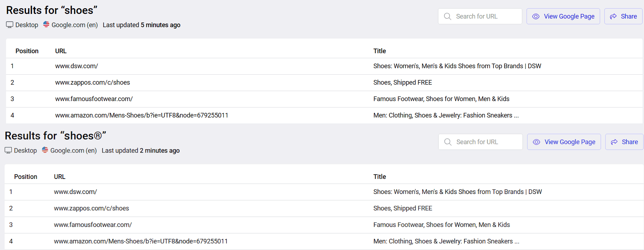
Task: Focus the Search for URL field for "shoes" results
Action: point(480,16)
